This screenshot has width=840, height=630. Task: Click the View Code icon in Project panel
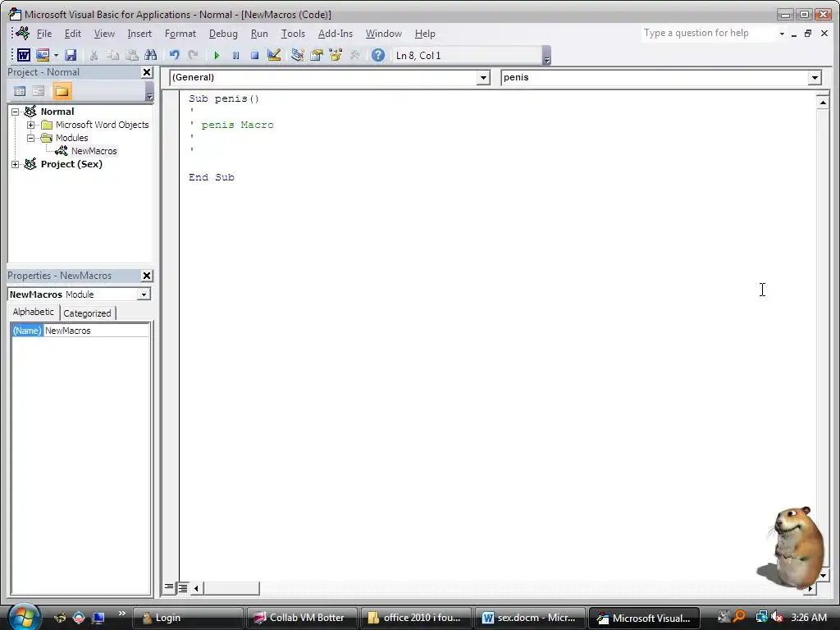20,91
